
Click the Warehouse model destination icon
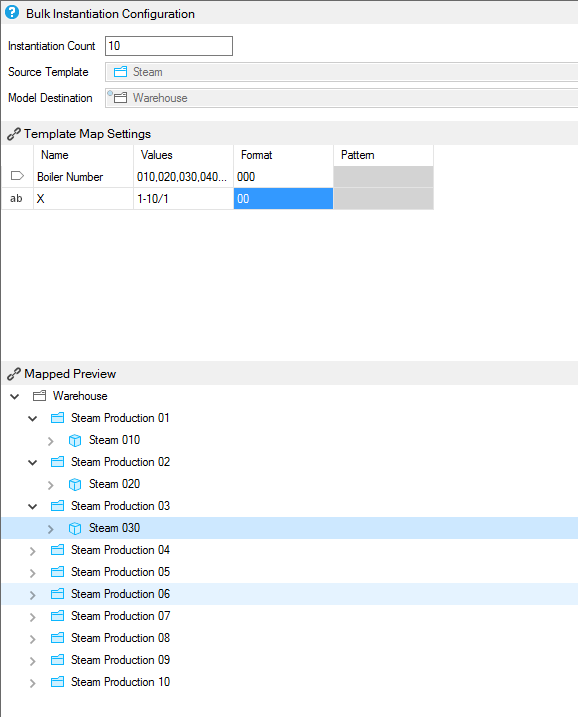(120, 98)
